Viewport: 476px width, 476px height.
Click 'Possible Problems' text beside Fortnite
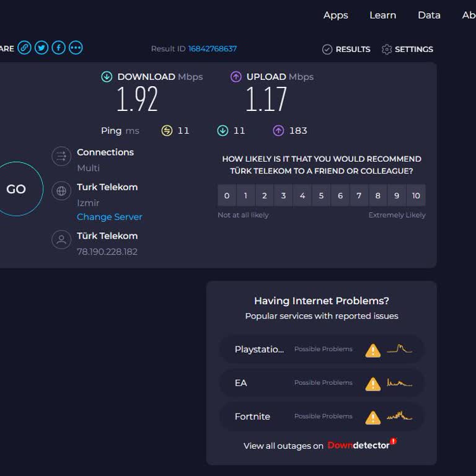(324, 416)
